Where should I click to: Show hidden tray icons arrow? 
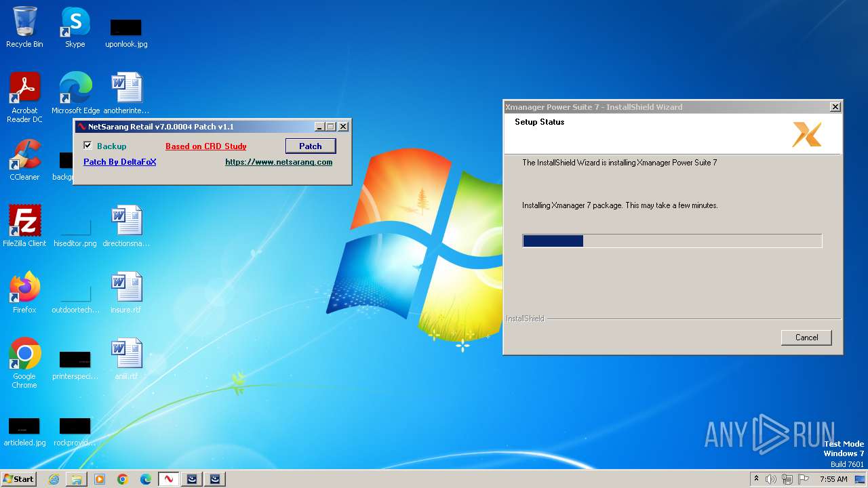click(756, 479)
